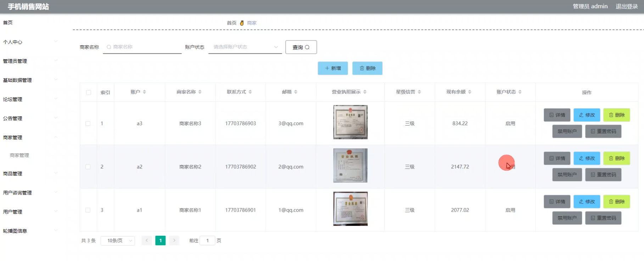Click the 新增 add button
The height and width of the screenshot is (261, 644).
click(333, 68)
